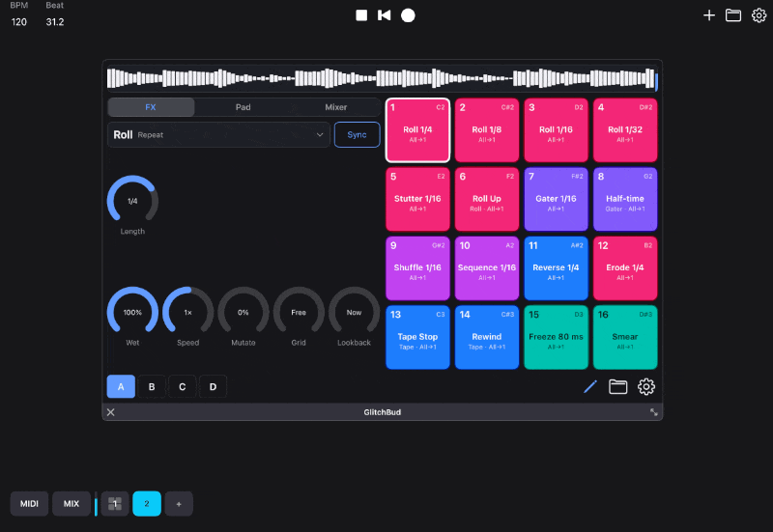Image resolution: width=773 pixels, height=532 pixels.
Task: Switch to the Pad tab
Action: [243, 107]
